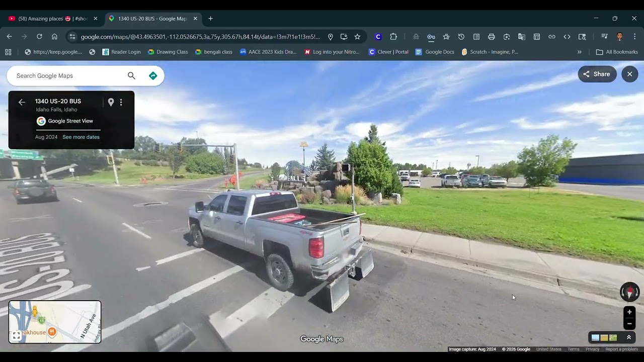Open the bengali class bookmark
This screenshot has height=362, width=644.
[x=213, y=52]
